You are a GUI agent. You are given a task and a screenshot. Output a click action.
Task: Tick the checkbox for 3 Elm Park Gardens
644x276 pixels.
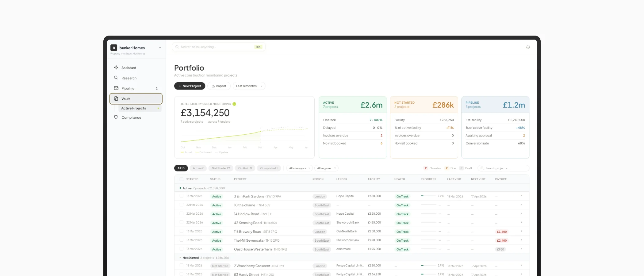(181, 196)
